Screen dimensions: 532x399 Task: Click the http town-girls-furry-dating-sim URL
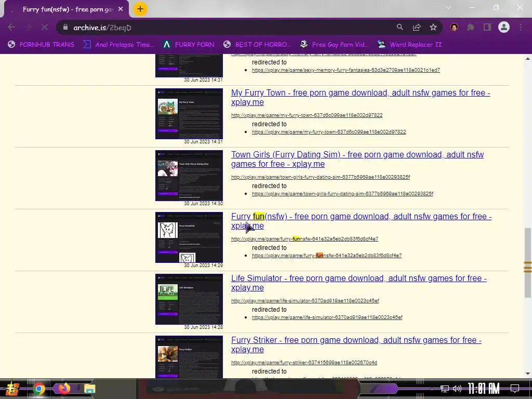320,177
